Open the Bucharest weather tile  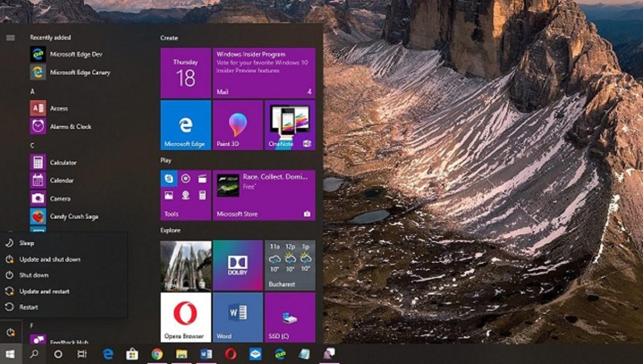click(290, 266)
